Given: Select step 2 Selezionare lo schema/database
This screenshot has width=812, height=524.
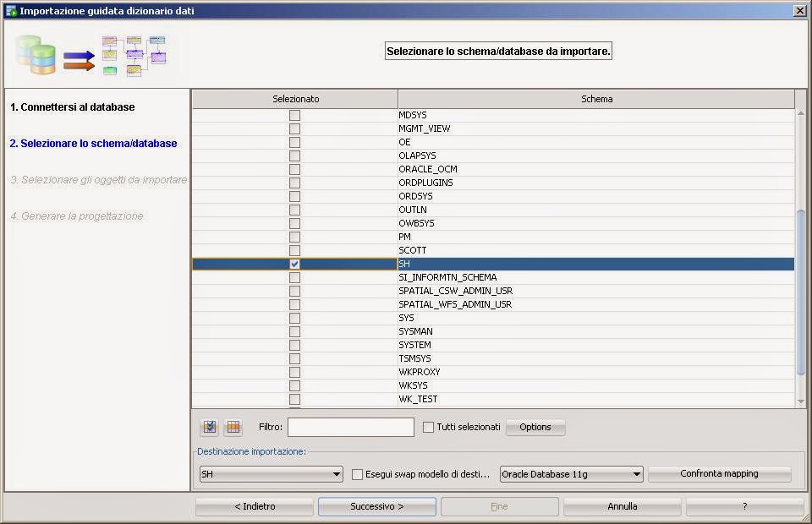Looking at the screenshot, I should 93,144.
